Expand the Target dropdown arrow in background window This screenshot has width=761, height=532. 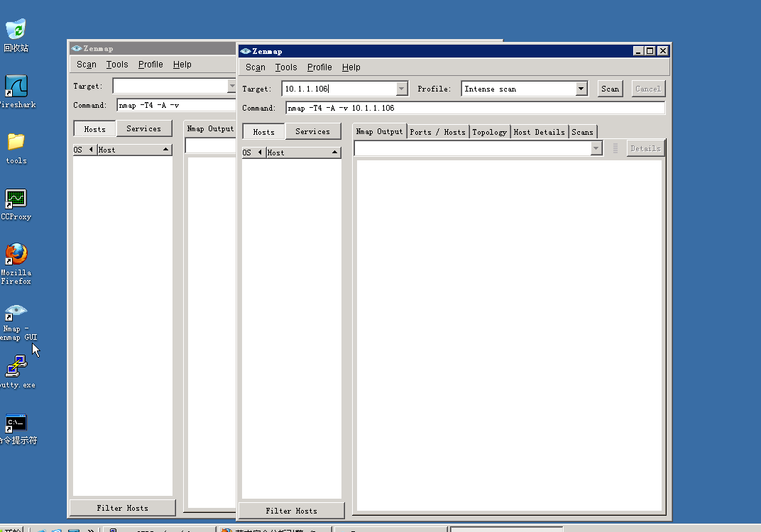[x=232, y=86]
